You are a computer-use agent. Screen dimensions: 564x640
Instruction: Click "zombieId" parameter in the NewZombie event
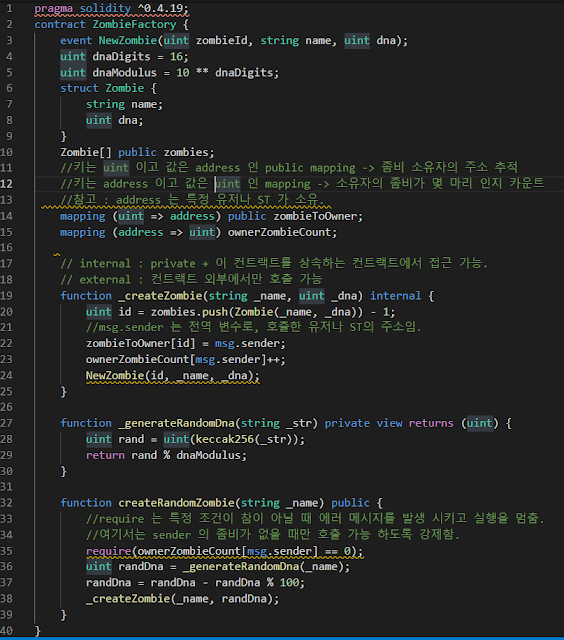coord(224,40)
